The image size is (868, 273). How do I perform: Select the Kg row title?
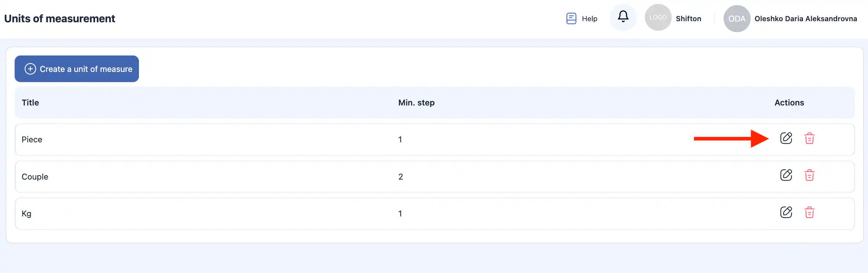(x=26, y=214)
